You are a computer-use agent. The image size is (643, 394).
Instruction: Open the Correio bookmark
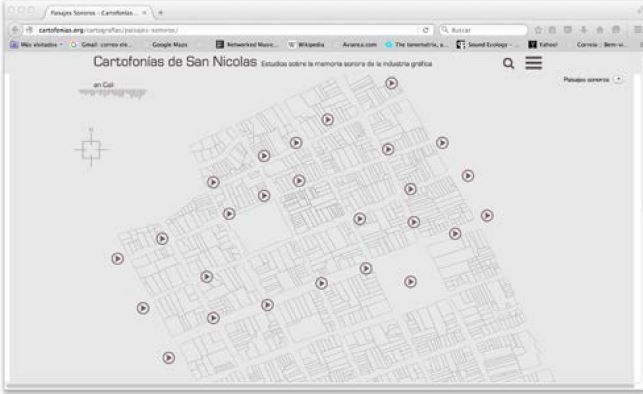pos(601,45)
